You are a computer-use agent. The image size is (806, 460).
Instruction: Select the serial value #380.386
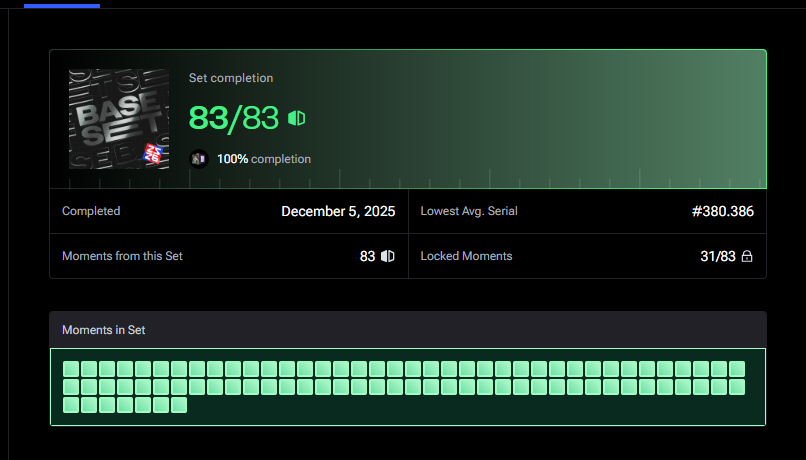[x=723, y=211]
